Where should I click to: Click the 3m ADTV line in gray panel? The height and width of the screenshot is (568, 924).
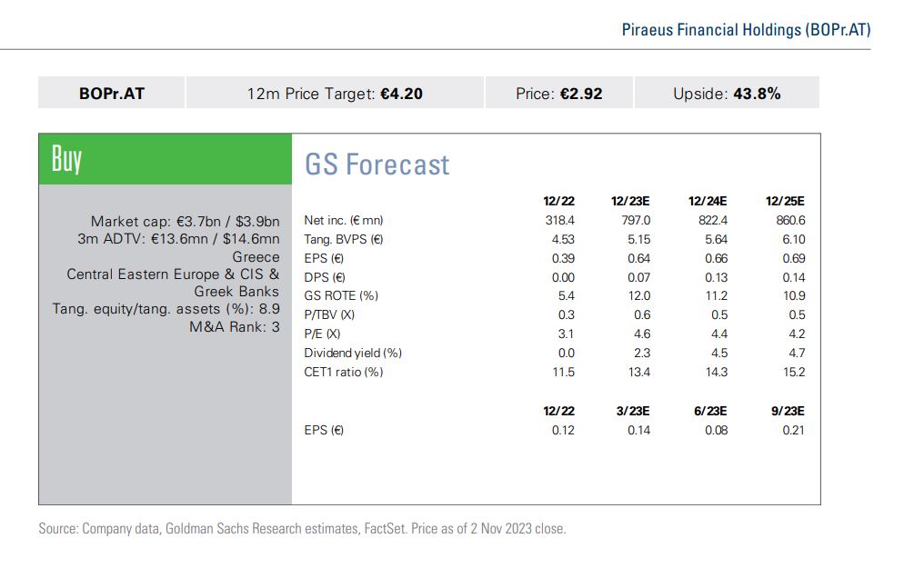178,239
